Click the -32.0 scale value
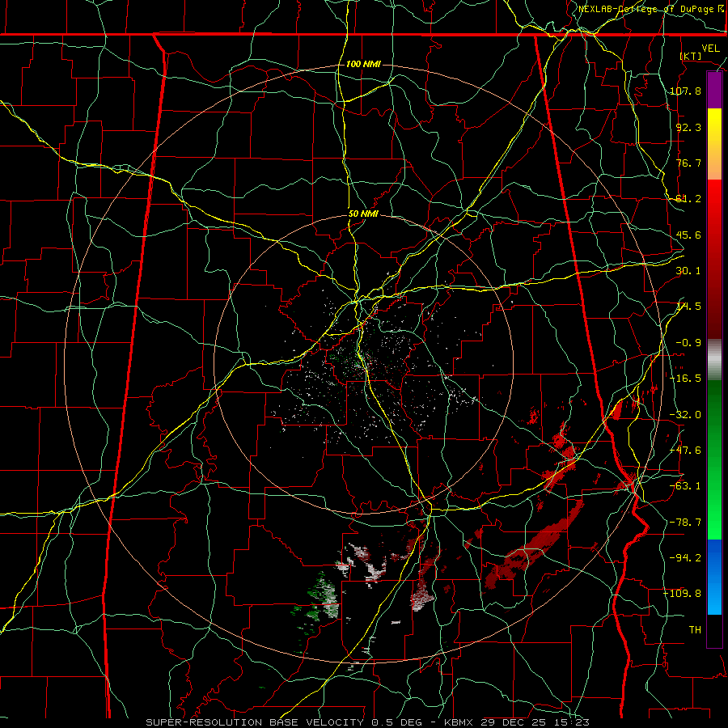728x728 pixels. click(x=685, y=415)
